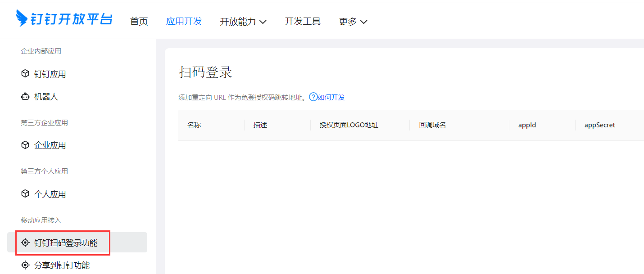The image size is (644, 274).
Task: Click the target icon for 钉钉扫码登录功能
Action: pos(25,243)
